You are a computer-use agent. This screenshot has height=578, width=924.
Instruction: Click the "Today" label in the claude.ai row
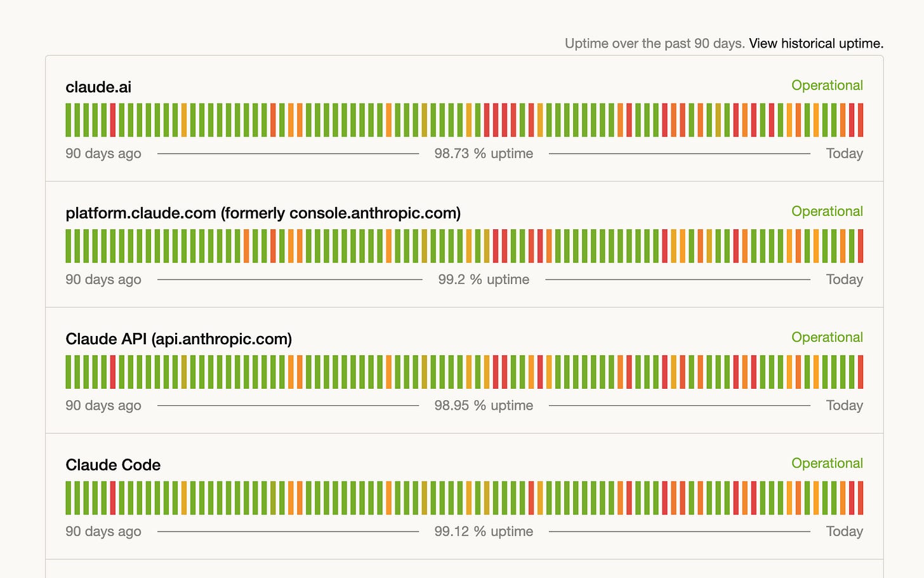(845, 154)
